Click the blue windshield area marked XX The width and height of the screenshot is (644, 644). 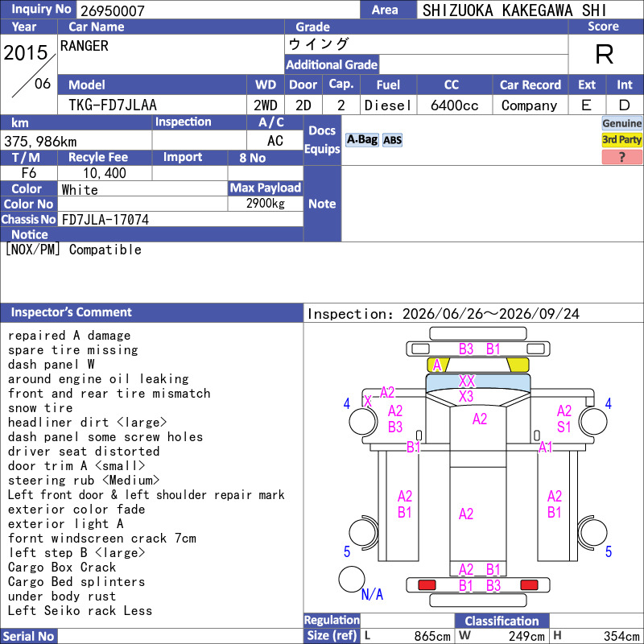click(478, 382)
